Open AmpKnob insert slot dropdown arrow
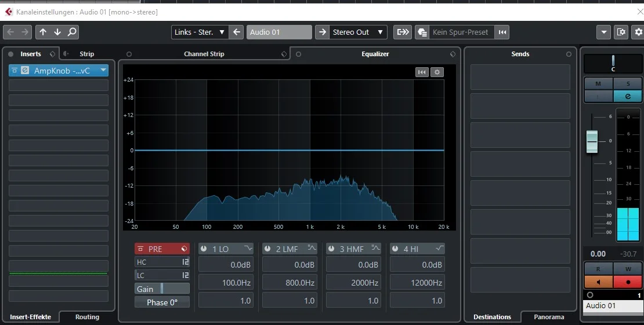The width and height of the screenshot is (644, 325). point(103,70)
